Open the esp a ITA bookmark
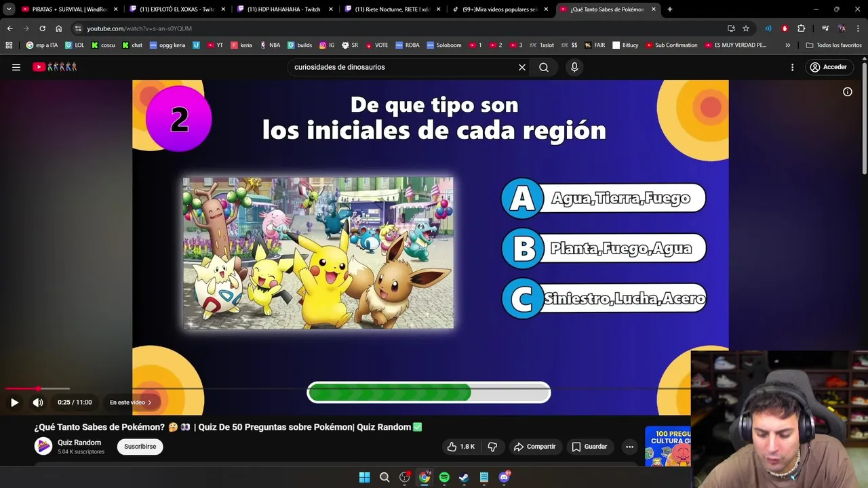868x488 pixels. pos(42,45)
